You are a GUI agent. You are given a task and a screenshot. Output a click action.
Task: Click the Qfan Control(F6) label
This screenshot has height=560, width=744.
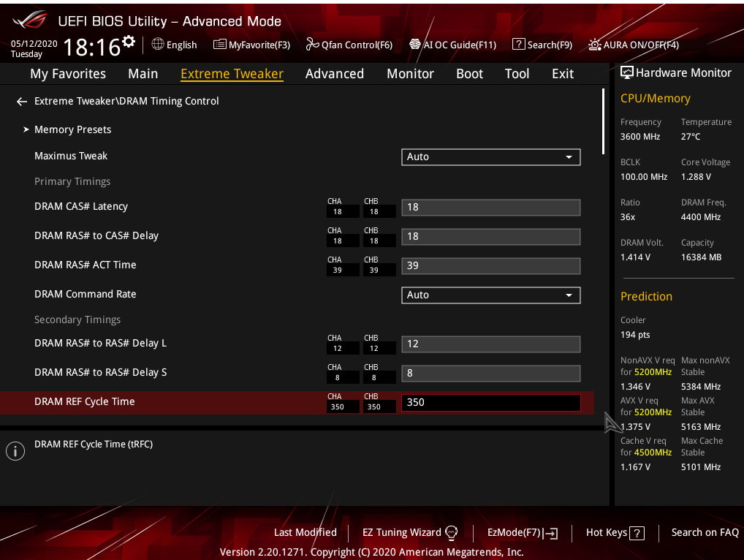point(357,45)
